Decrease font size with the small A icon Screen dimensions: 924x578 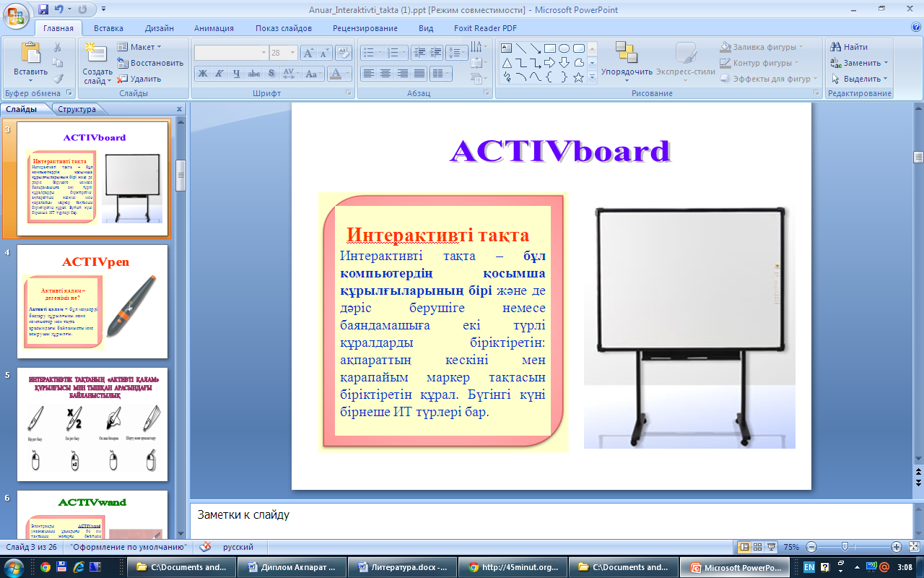pyautogui.click(x=323, y=53)
